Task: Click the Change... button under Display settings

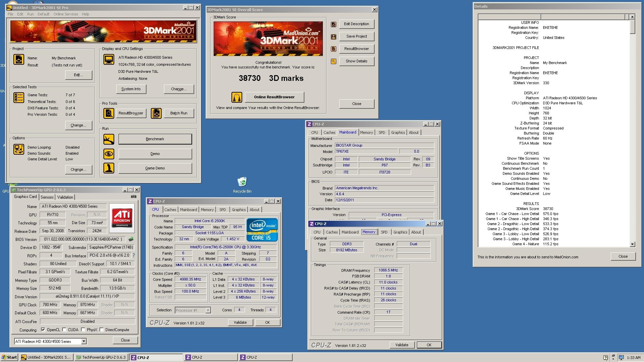Action: pos(179,89)
